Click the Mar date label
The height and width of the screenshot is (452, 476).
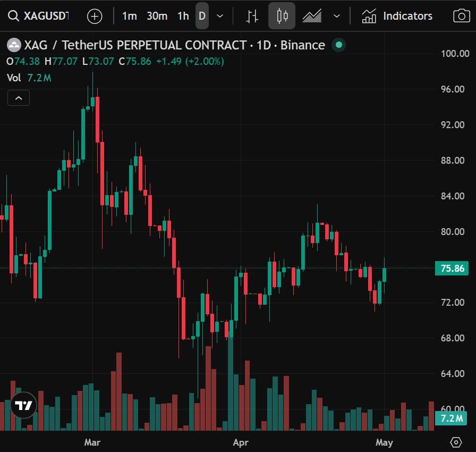coord(92,442)
